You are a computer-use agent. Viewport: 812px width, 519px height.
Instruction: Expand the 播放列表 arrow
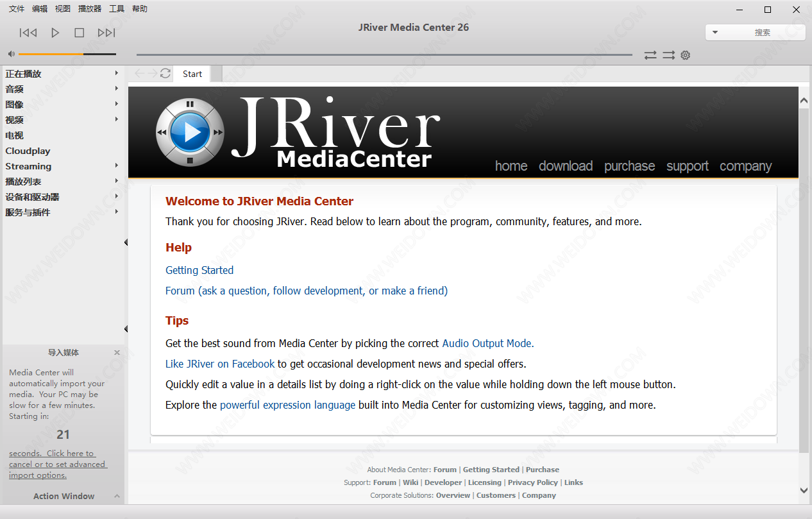tap(116, 181)
